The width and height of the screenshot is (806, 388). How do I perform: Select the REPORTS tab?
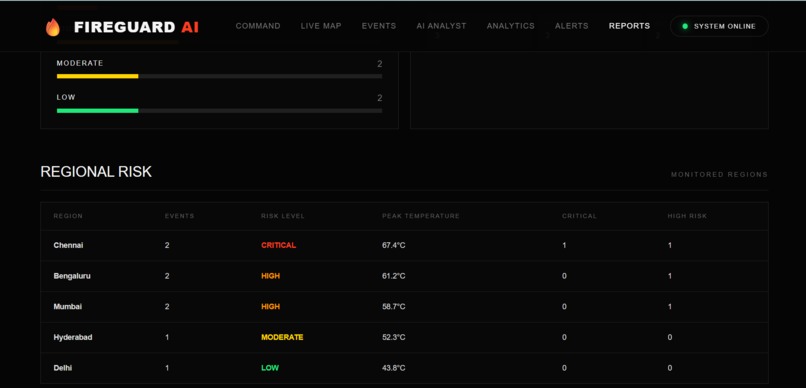point(629,26)
